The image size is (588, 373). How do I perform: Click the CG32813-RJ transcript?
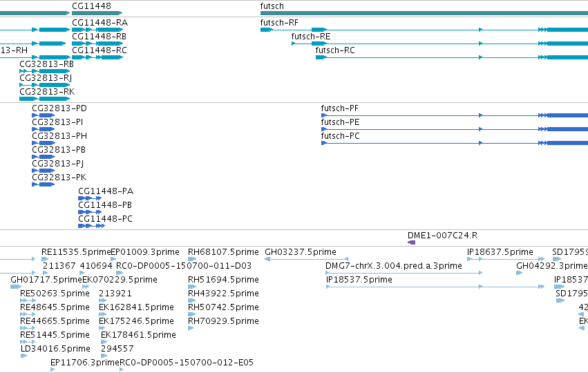(45, 85)
